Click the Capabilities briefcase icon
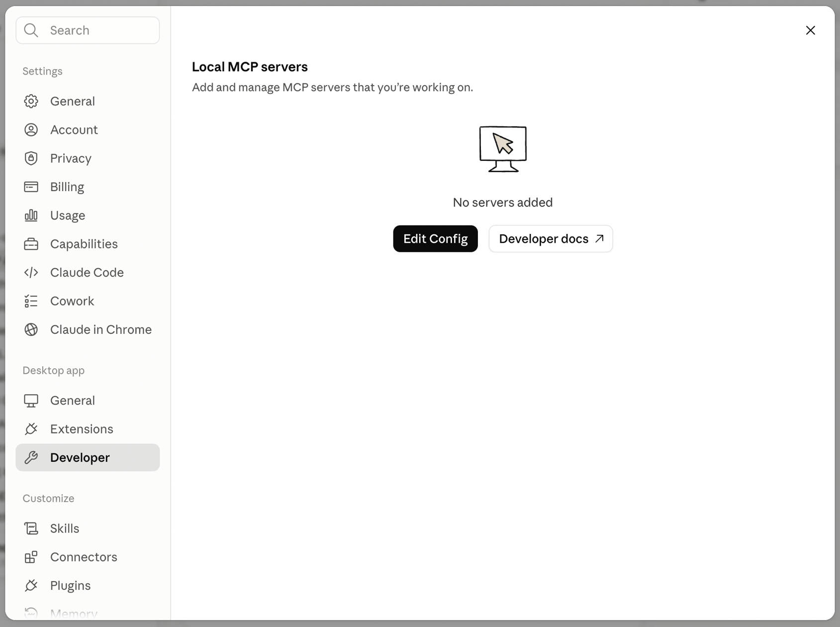 coord(31,244)
